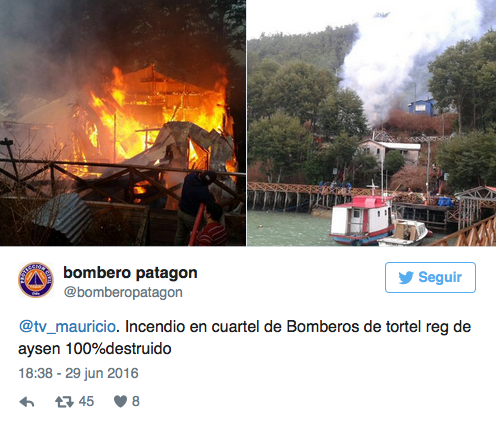View the harbor smoke photo
Screen dimensions: 496x423
coord(372,123)
